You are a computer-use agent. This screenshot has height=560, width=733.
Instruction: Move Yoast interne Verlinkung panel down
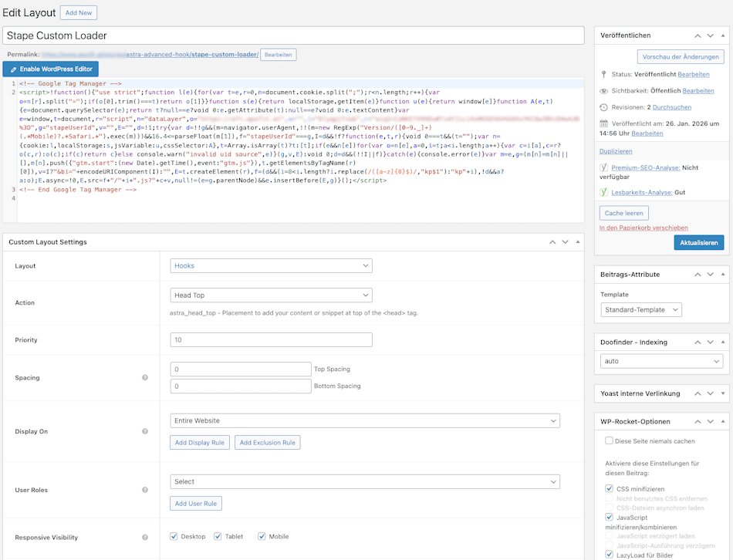click(711, 393)
